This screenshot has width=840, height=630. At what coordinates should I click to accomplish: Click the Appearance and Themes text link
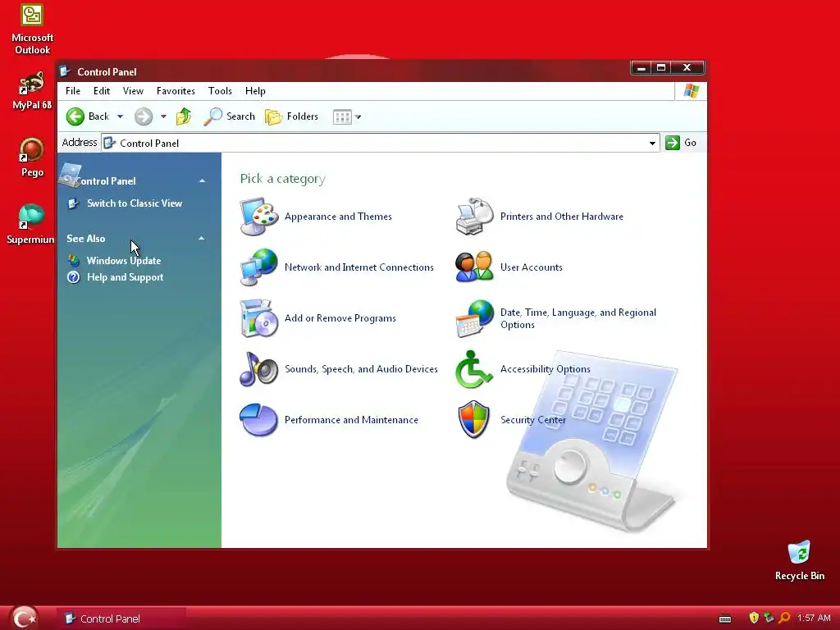point(338,217)
